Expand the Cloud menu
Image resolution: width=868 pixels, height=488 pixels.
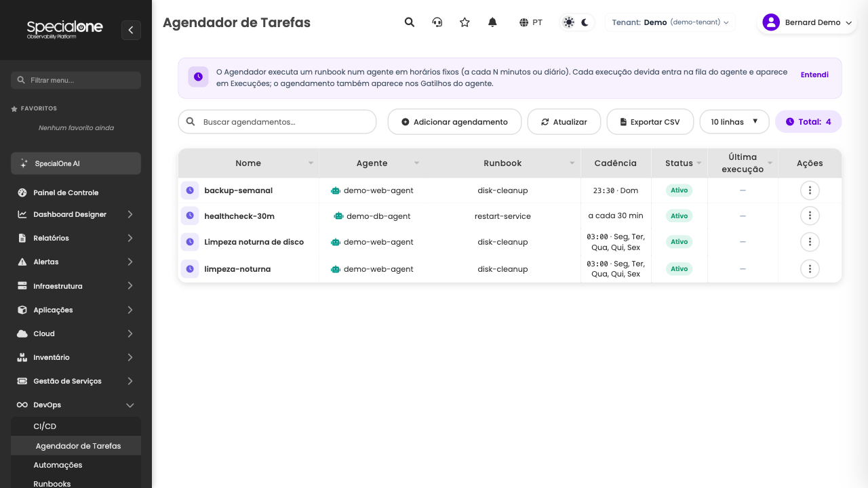point(76,333)
